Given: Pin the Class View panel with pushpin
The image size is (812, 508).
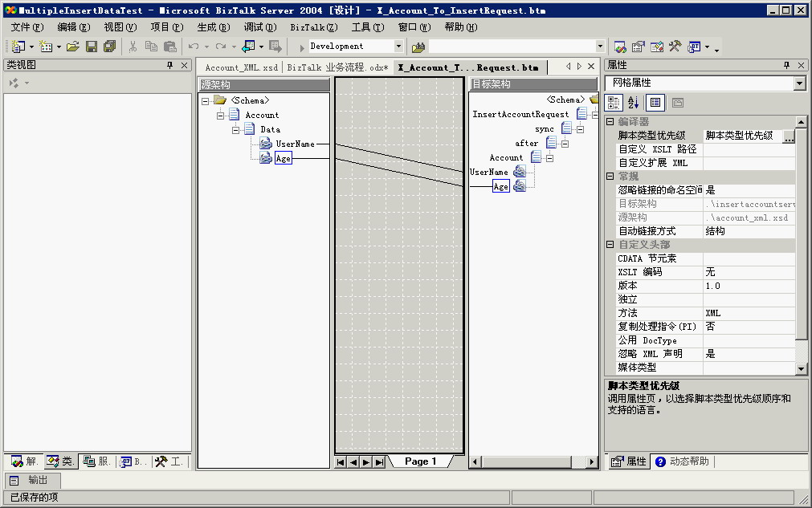Looking at the screenshot, I should tap(169, 65).
